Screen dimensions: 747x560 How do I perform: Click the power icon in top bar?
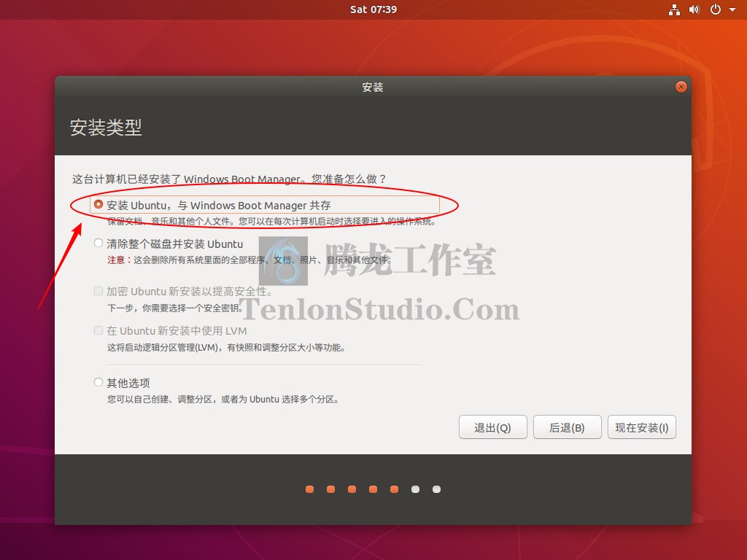tap(715, 9)
